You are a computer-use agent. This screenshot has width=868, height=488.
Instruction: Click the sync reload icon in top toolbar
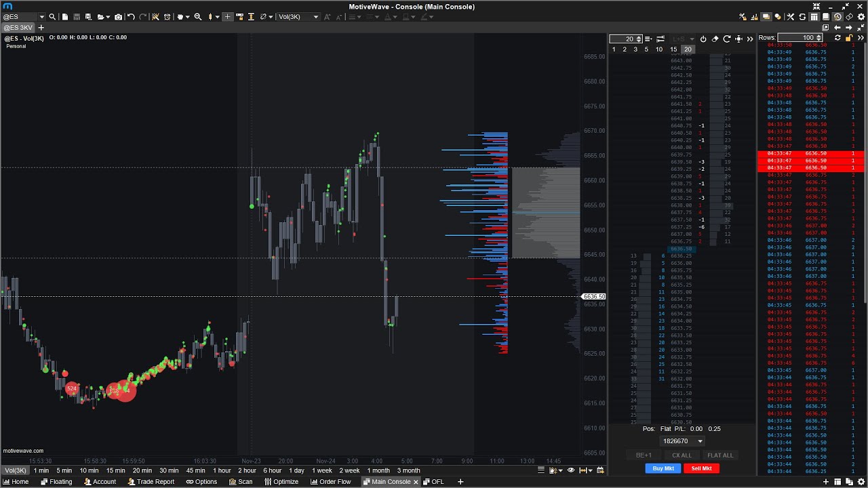tap(802, 17)
